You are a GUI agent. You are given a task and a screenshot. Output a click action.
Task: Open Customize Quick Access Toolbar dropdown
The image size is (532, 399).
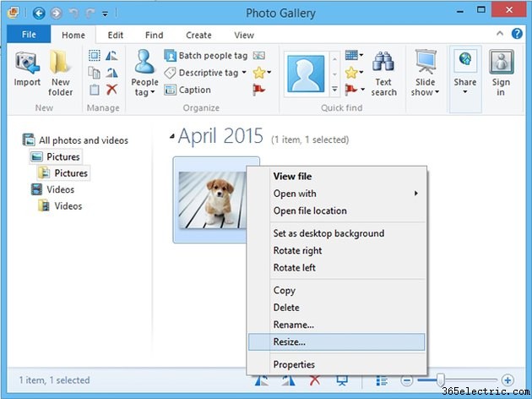click(x=106, y=14)
